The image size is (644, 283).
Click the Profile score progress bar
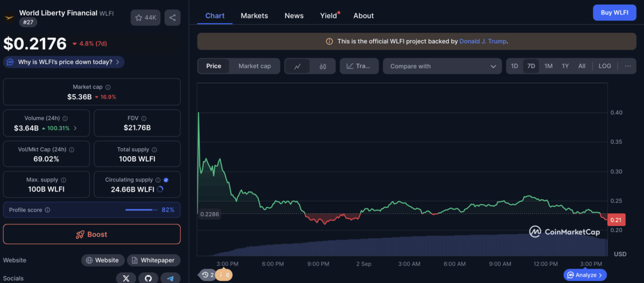(141, 210)
